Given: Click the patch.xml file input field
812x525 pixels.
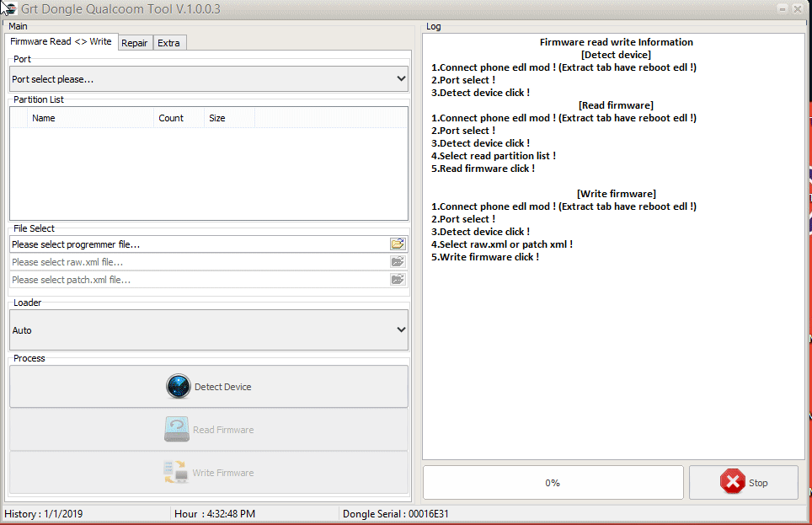Looking at the screenshot, I should coord(199,279).
